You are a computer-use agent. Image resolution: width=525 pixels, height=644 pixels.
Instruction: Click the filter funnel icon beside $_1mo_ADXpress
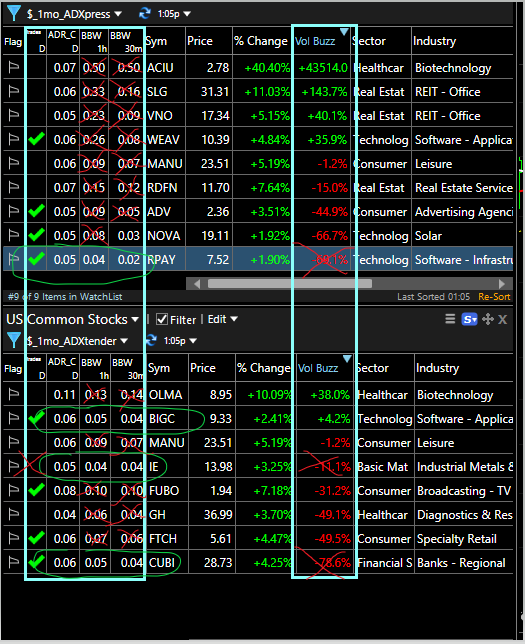(x=14, y=13)
